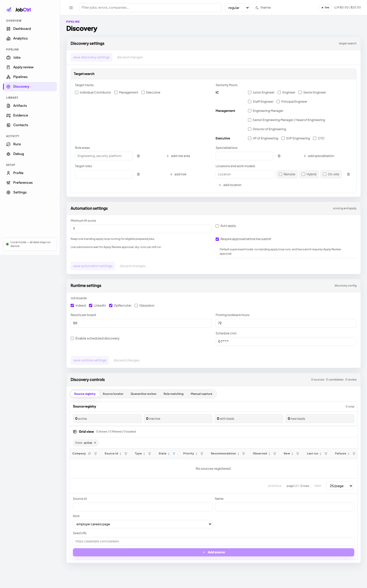Screen dimensions: 367x588
Task: Open the Observed column filter
Action: 275,454
